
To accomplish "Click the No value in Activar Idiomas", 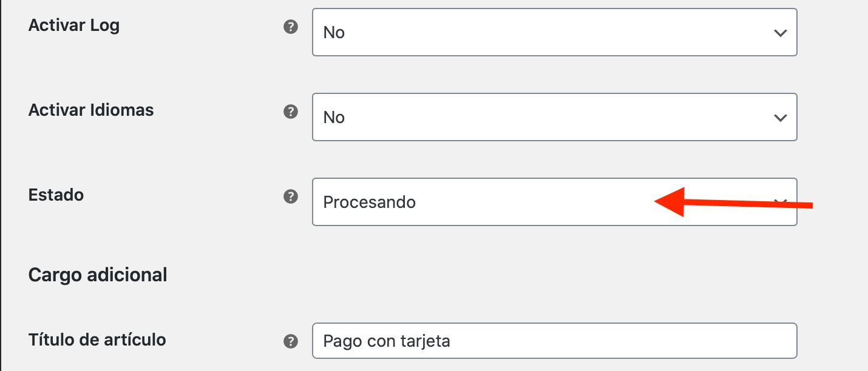I will tap(334, 118).
